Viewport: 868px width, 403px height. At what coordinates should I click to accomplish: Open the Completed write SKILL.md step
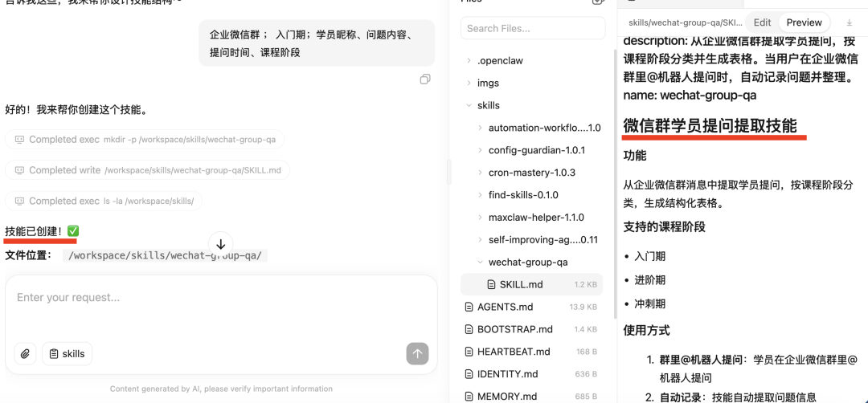coord(147,170)
